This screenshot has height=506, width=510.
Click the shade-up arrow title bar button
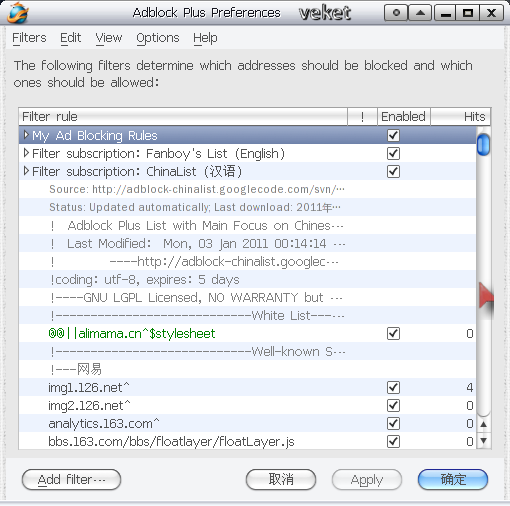click(420, 13)
